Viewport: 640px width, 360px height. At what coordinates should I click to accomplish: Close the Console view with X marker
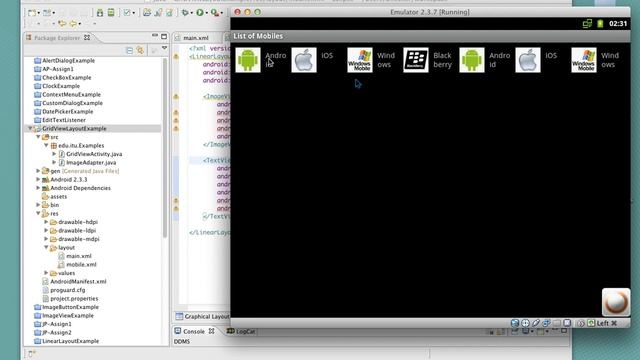coord(211,331)
